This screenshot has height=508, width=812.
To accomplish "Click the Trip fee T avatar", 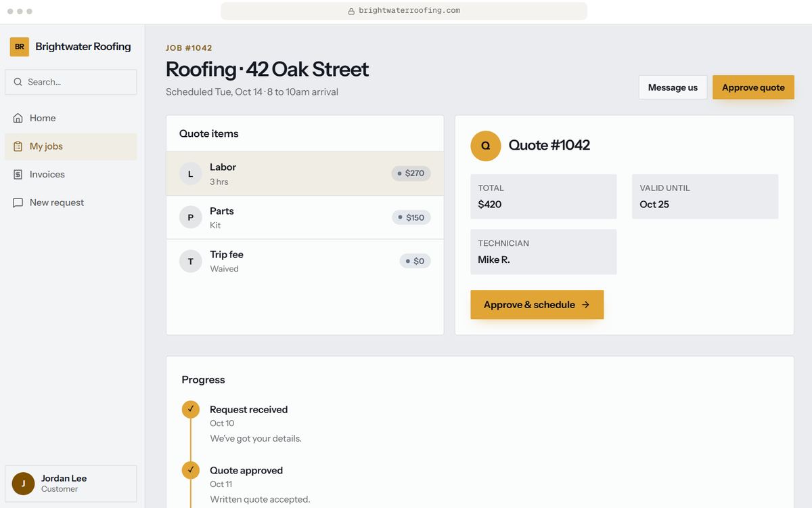I will coord(190,261).
